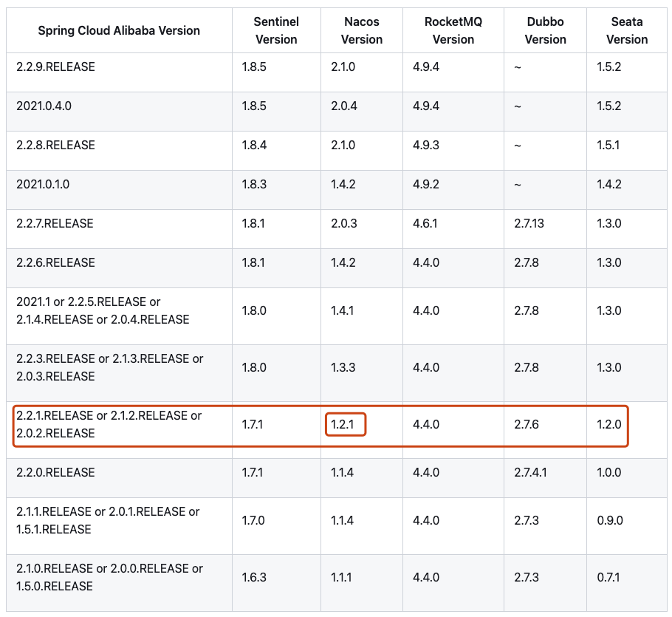
Task: Click the Dubbo version 2.7.13 cell
Action: [x=529, y=224]
